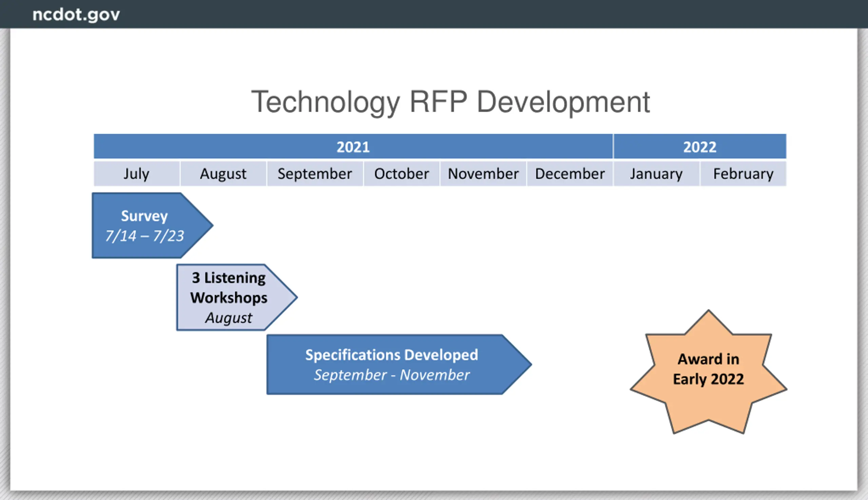Click the 3 Listening Workshops arrow shape
Viewport: 868px width, 500px height.
click(237, 297)
